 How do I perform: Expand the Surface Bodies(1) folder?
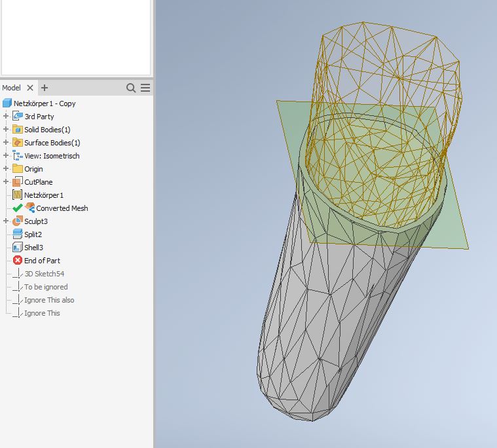coord(6,143)
